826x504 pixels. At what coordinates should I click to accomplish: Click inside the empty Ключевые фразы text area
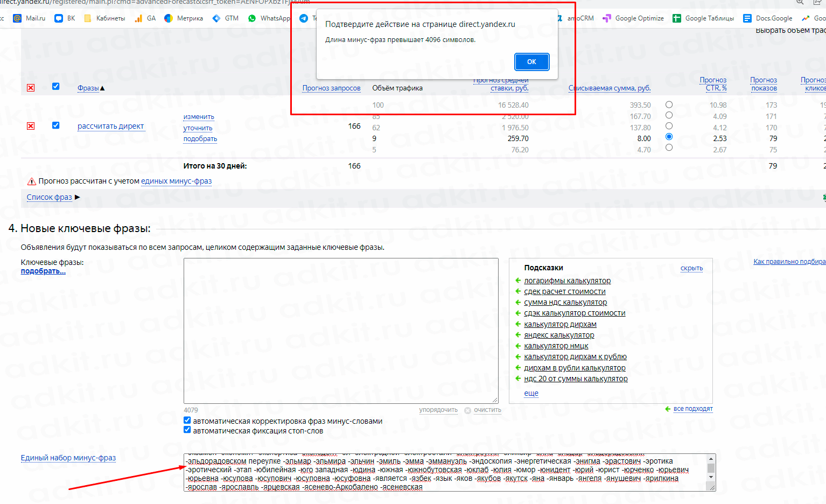341,331
